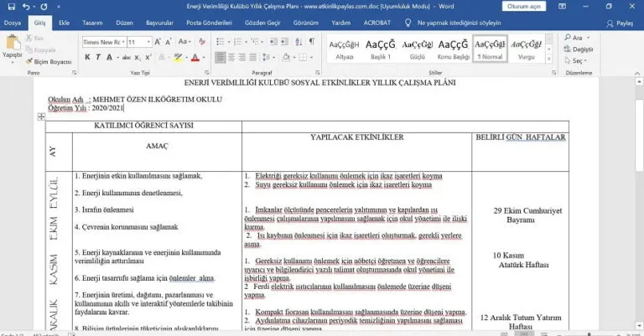The width and height of the screenshot is (644, 336).
Task: Toggle superscript formatting
Action: coord(148,58)
